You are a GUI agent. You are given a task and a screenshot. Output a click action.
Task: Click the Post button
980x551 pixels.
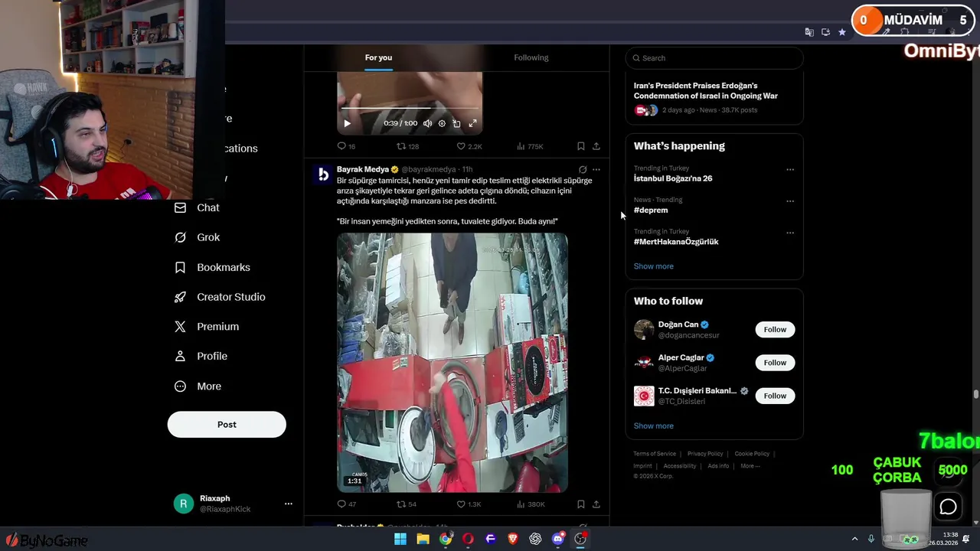[x=227, y=425]
